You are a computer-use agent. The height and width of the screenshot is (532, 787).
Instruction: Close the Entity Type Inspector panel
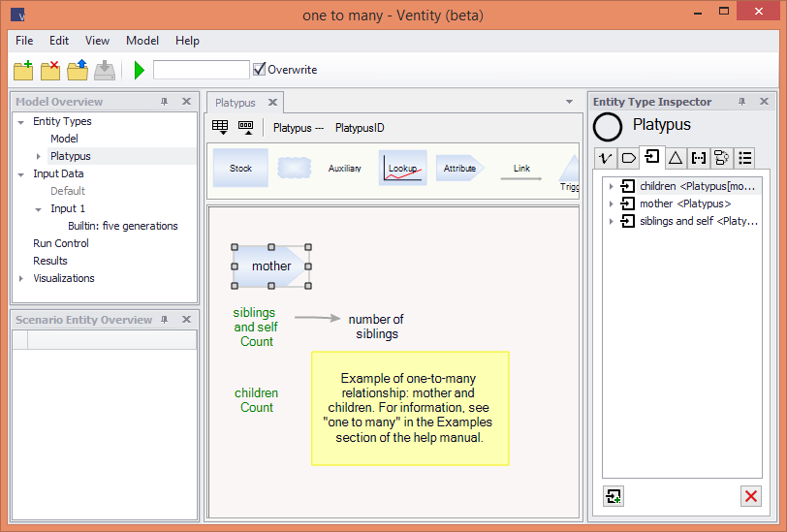click(x=764, y=102)
